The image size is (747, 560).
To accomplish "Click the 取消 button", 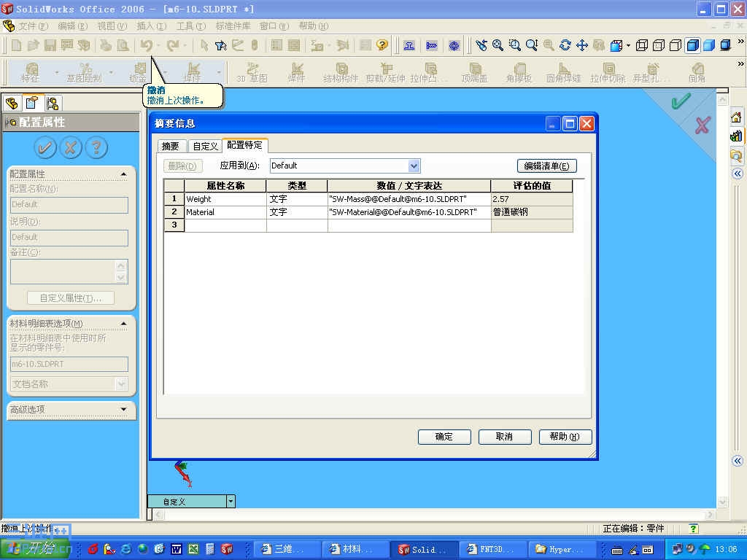I will pos(505,437).
